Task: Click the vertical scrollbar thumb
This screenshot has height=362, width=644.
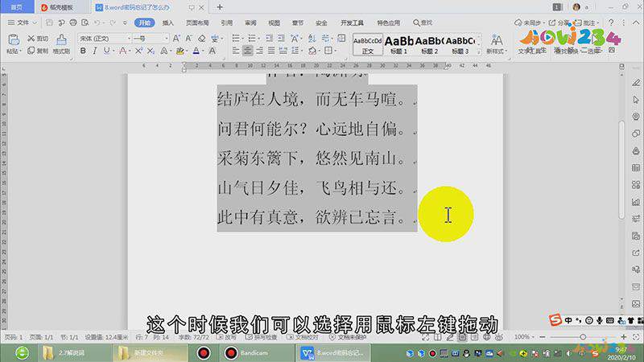Action: (x=621, y=170)
